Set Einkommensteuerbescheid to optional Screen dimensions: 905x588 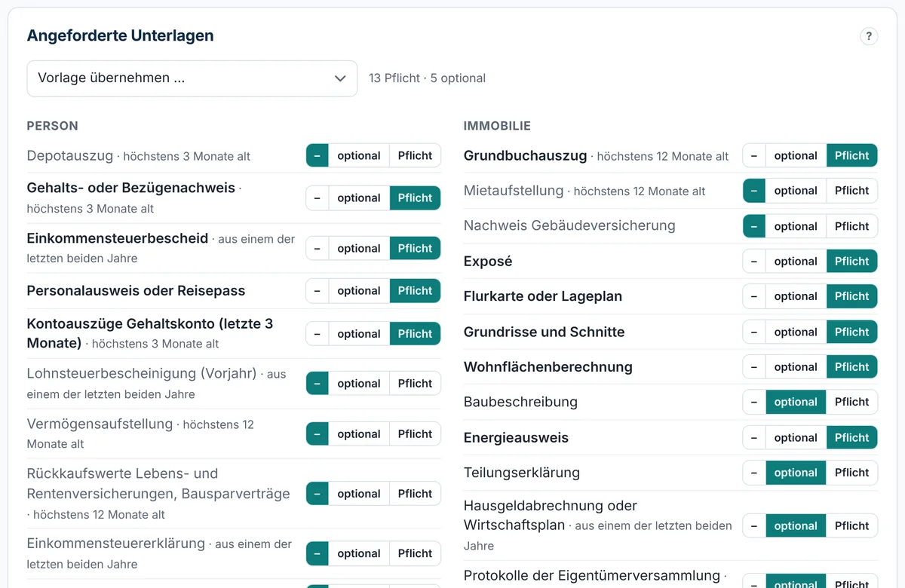coord(359,249)
